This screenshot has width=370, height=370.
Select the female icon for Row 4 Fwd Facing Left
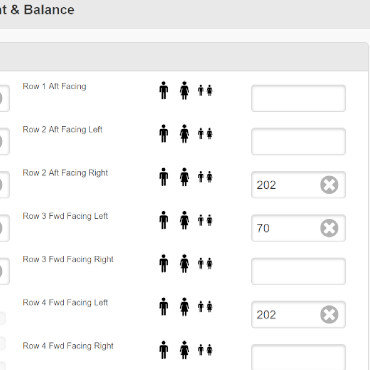pos(184,307)
